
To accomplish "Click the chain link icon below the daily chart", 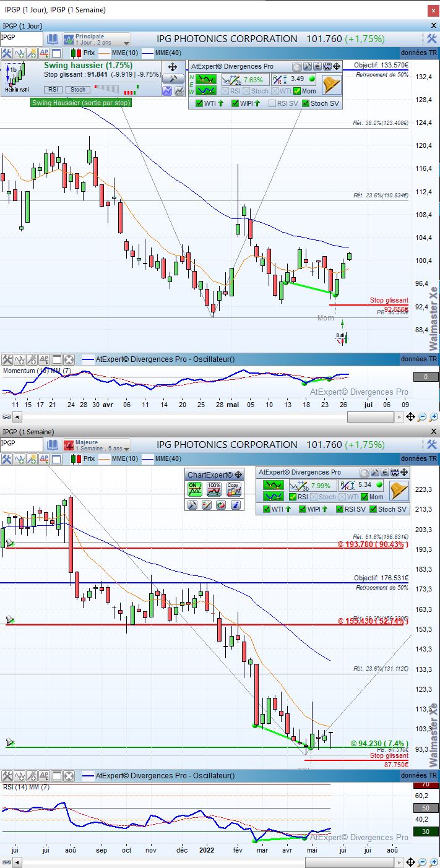I will coord(6,418).
